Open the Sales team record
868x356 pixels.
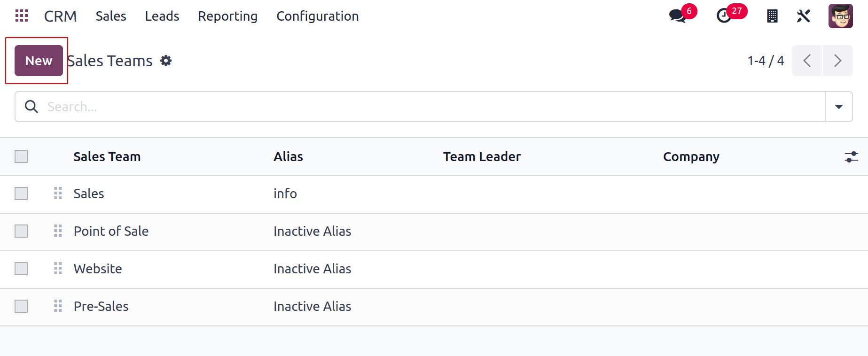coord(89,193)
